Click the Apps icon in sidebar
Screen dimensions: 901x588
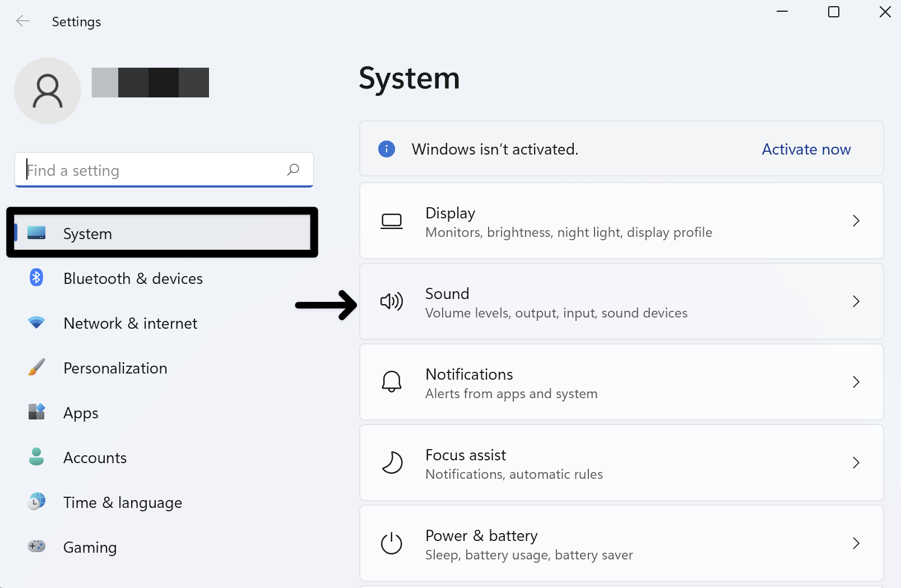[36, 412]
